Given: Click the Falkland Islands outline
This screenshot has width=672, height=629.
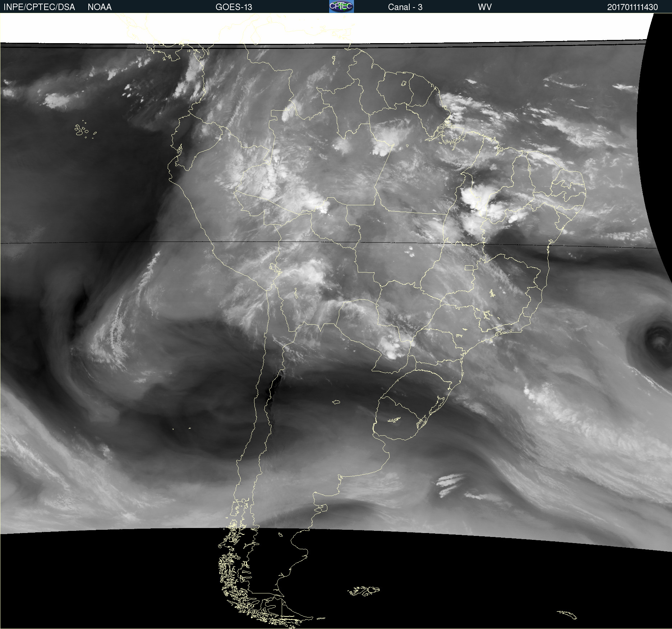Looking at the screenshot, I should [x=364, y=591].
